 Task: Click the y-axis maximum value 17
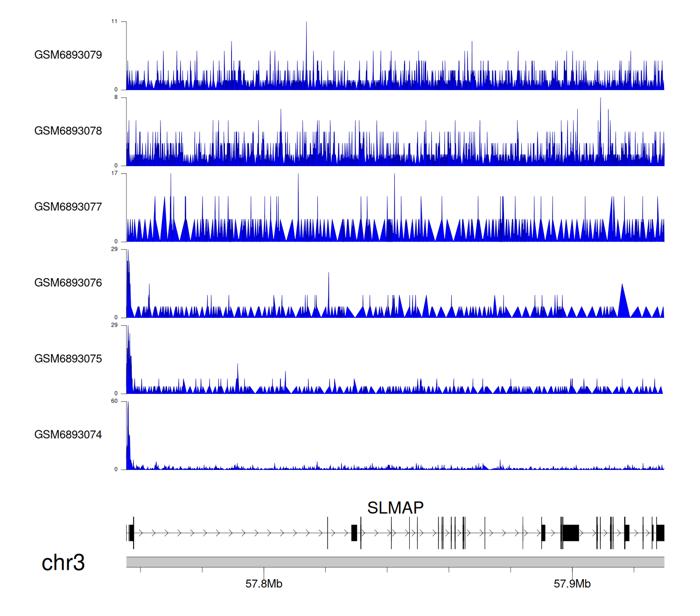114,173
